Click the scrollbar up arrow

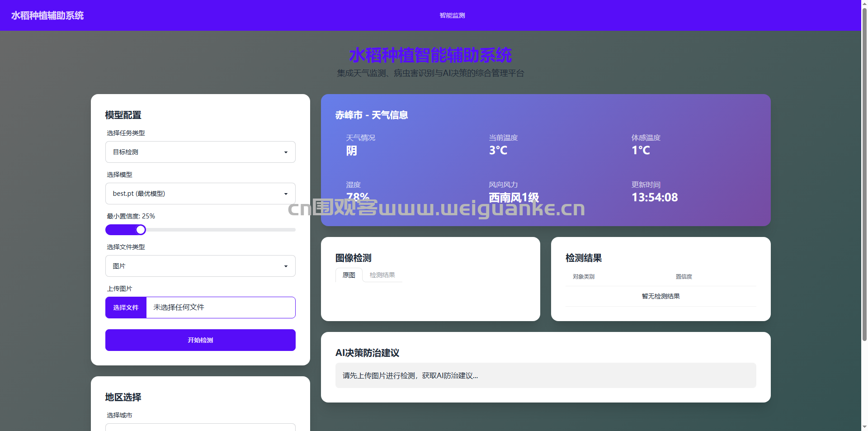pyautogui.click(x=864, y=3)
